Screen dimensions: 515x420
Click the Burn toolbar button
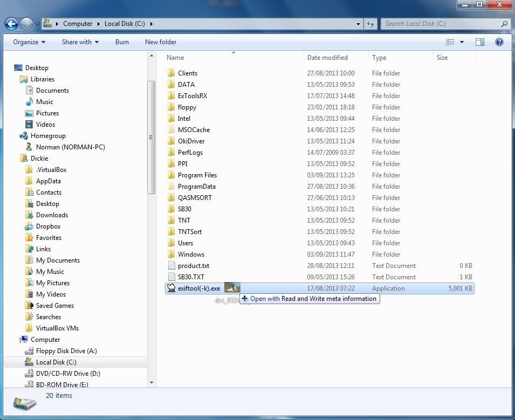click(122, 42)
